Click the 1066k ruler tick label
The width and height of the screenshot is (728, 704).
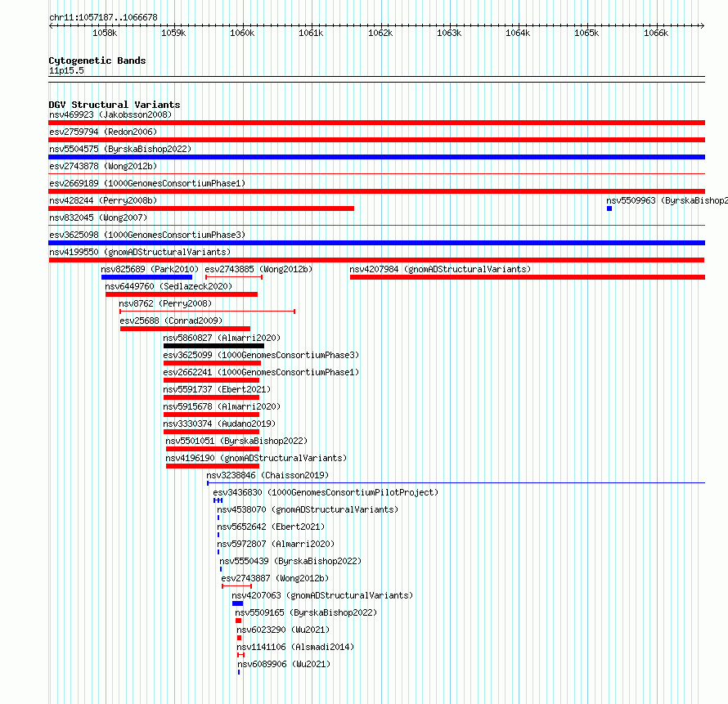click(x=655, y=33)
